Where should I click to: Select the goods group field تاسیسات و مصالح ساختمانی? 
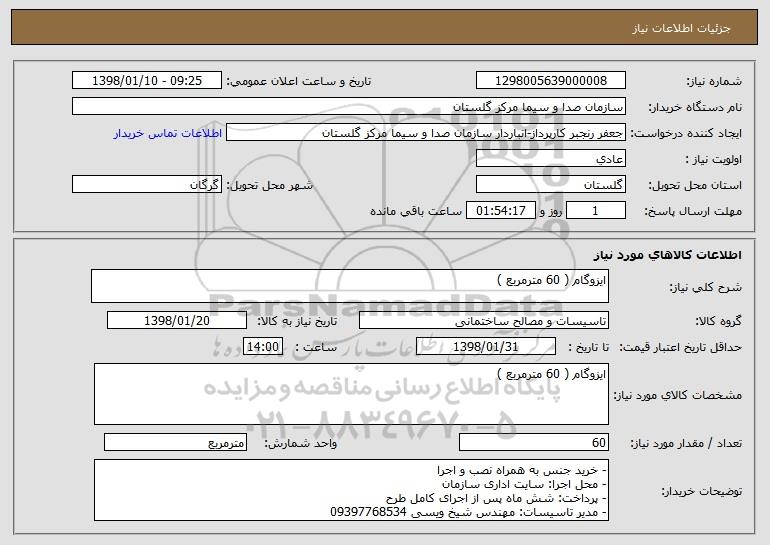point(484,321)
